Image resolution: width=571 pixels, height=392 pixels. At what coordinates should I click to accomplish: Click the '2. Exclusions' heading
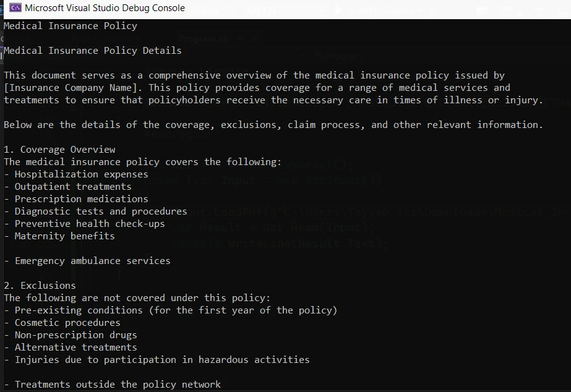[x=40, y=286]
